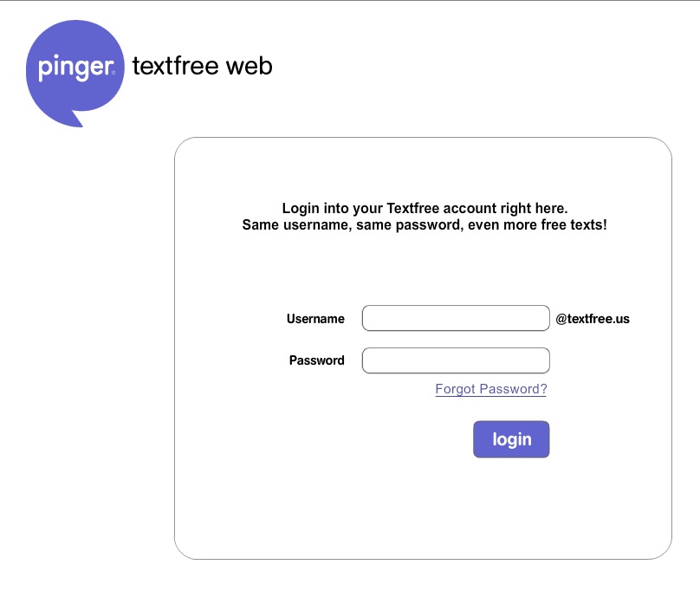This screenshot has height=597, width=700.
Task: Click the @textfree.us suffix text
Action: (x=593, y=319)
